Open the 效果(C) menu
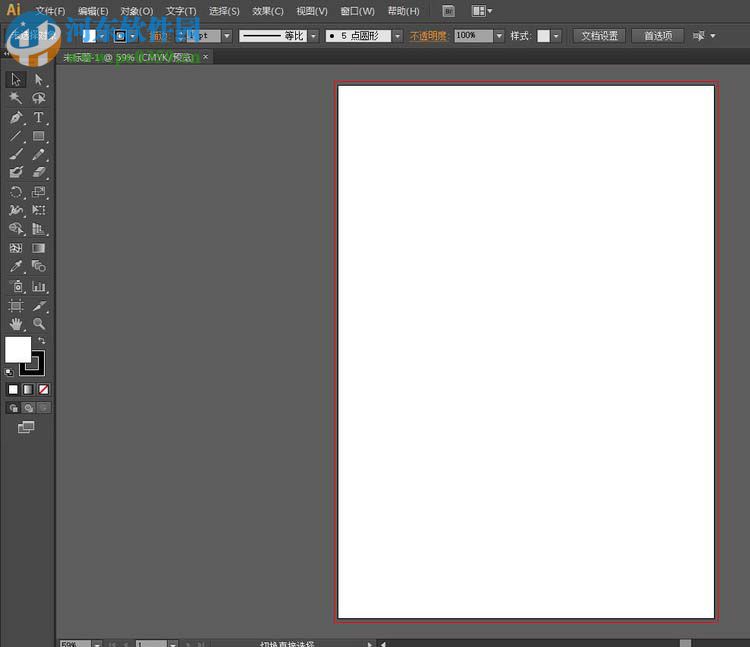The image size is (750, 647). pos(268,11)
